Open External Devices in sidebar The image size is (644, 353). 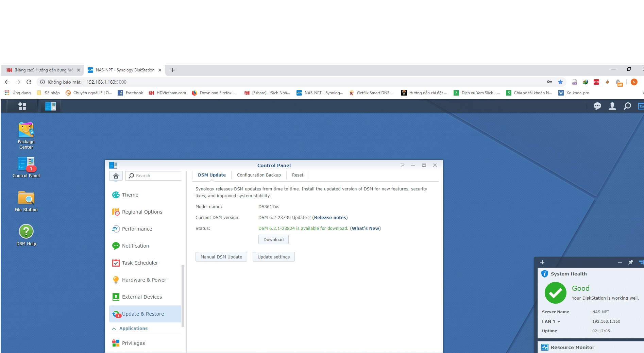pos(145,297)
